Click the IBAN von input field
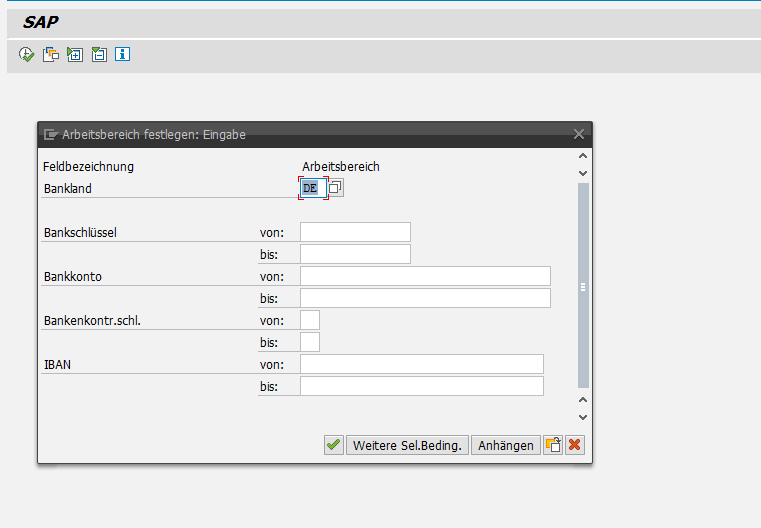761x528 pixels. [x=421, y=364]
